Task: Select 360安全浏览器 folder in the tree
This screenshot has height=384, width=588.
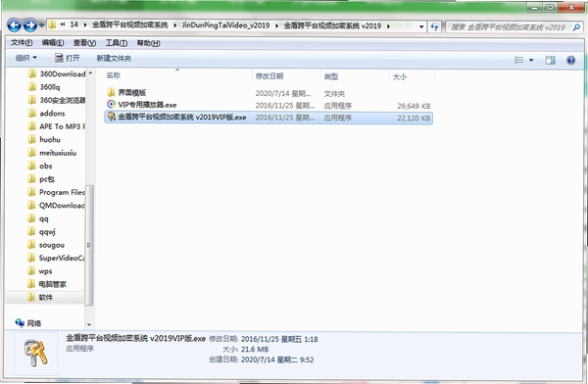Action: click(x=57, y=100)
